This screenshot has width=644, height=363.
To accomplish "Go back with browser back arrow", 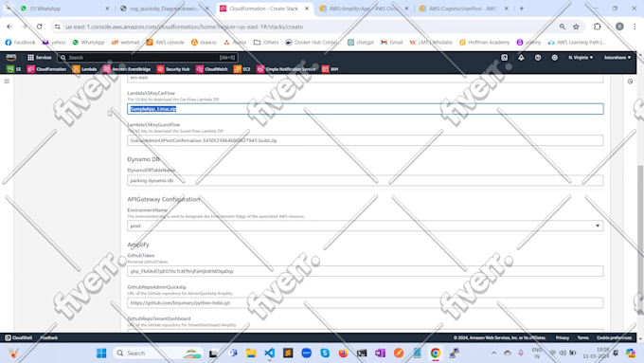I will (x=9, y=27).
